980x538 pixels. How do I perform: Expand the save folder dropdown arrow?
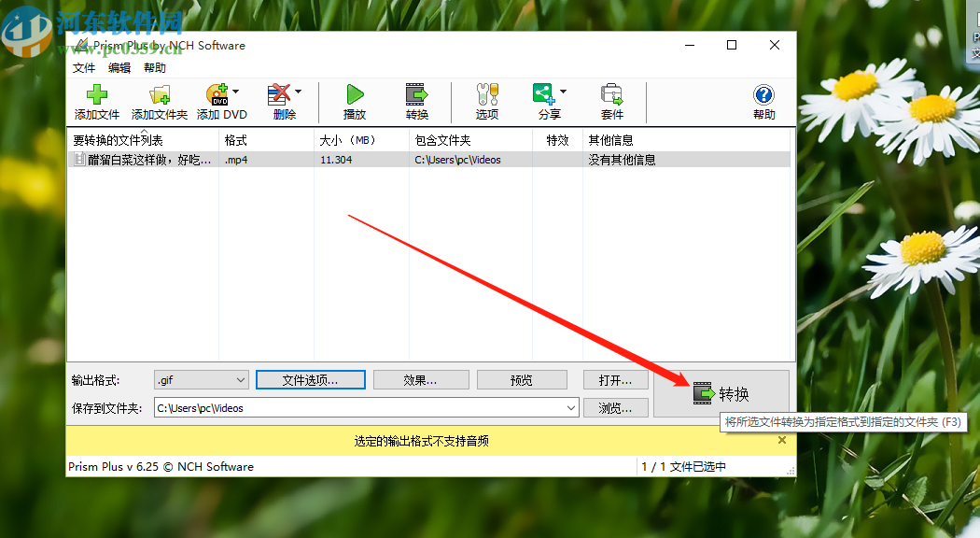click(x=571, y=408)
